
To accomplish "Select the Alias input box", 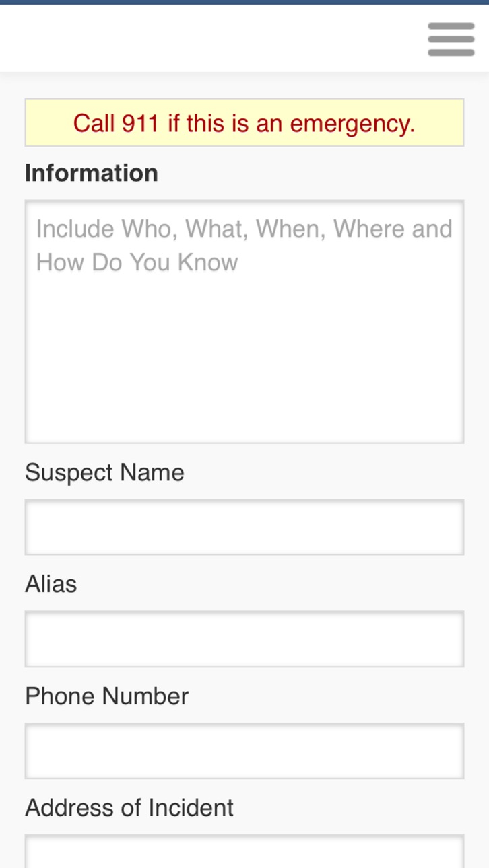I will [x=244, y=639].
